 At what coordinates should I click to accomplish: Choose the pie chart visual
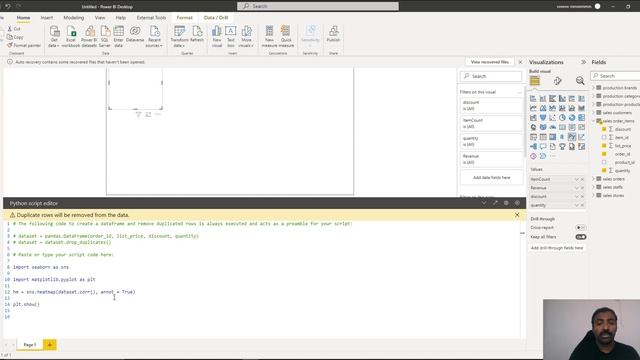(x=562, y=118)
